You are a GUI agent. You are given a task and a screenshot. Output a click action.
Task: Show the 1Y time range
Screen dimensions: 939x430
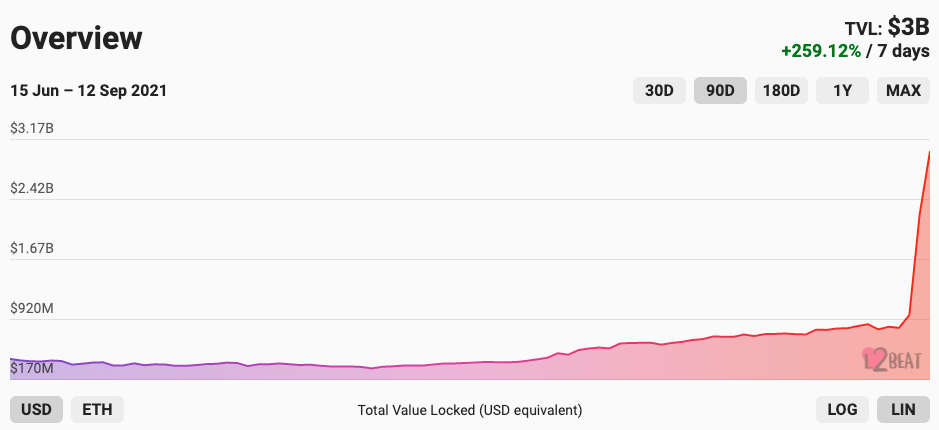pyautogui.click(x=843, y=91)
